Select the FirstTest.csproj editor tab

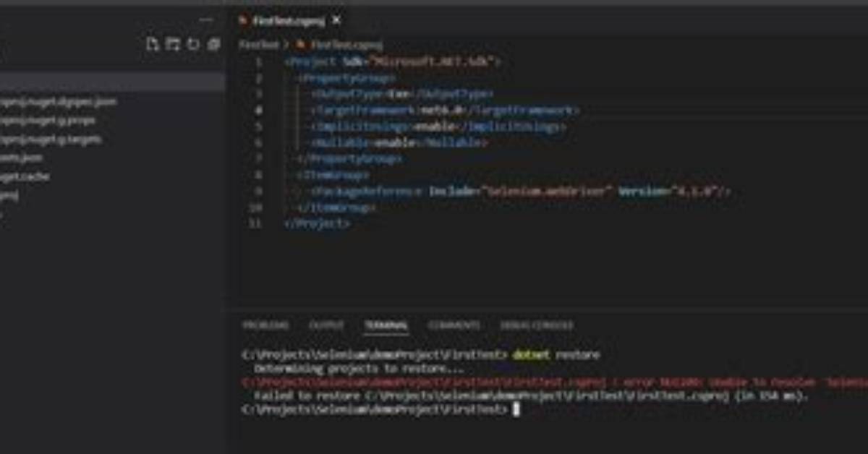point(289,22)
